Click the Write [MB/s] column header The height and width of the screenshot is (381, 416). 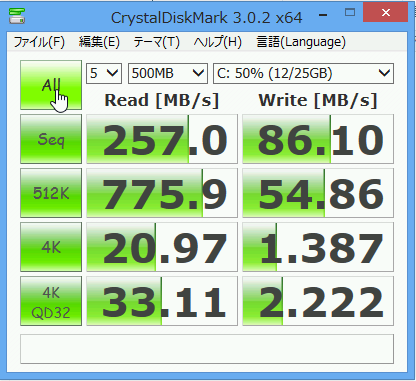318,100
